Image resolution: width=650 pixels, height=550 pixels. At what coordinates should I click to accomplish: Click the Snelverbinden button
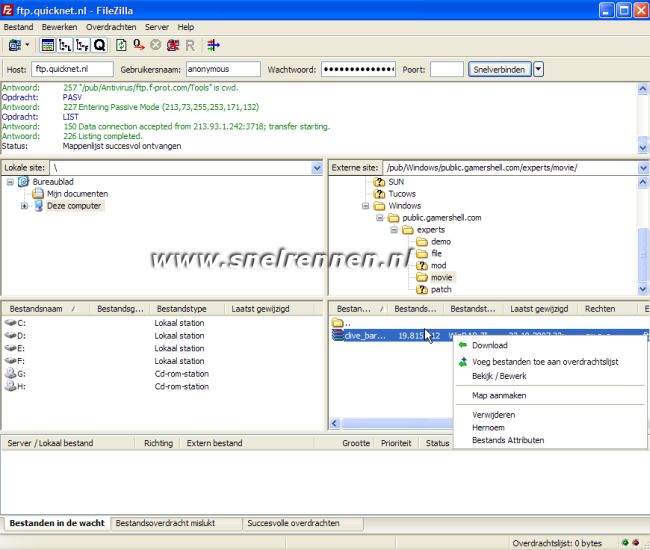pos(500,69)
